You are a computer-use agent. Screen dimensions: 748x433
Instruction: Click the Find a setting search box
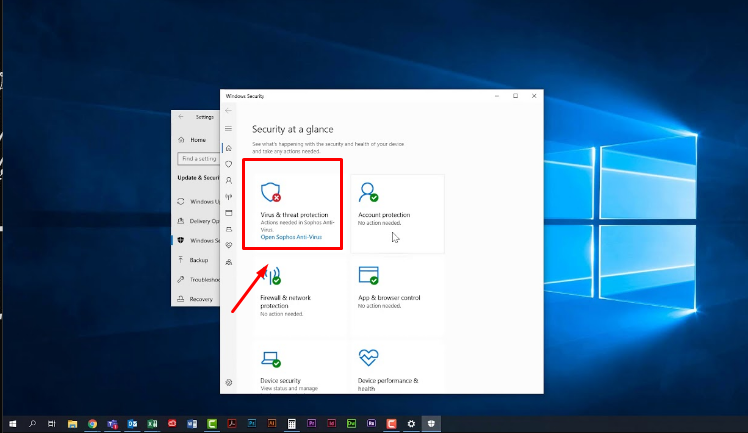coord(198,158)
